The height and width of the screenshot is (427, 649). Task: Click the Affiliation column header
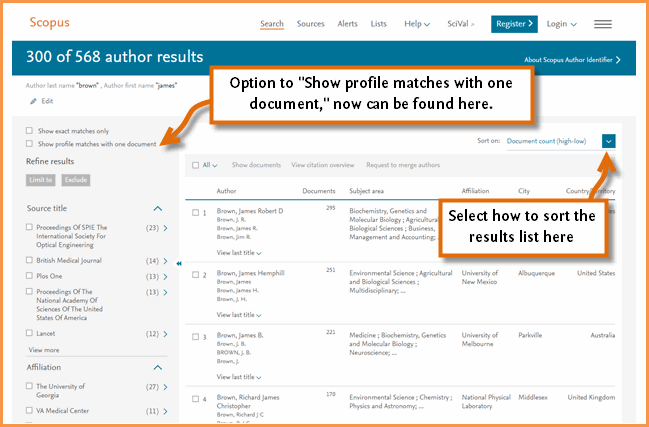click(x=475, y=191)
